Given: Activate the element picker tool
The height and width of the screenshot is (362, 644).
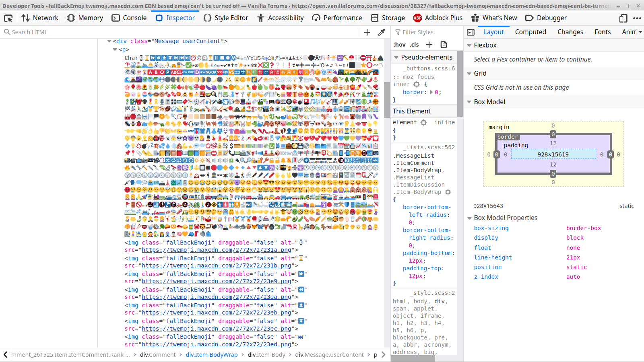Looking at the screenshot, I should point(8,18).
